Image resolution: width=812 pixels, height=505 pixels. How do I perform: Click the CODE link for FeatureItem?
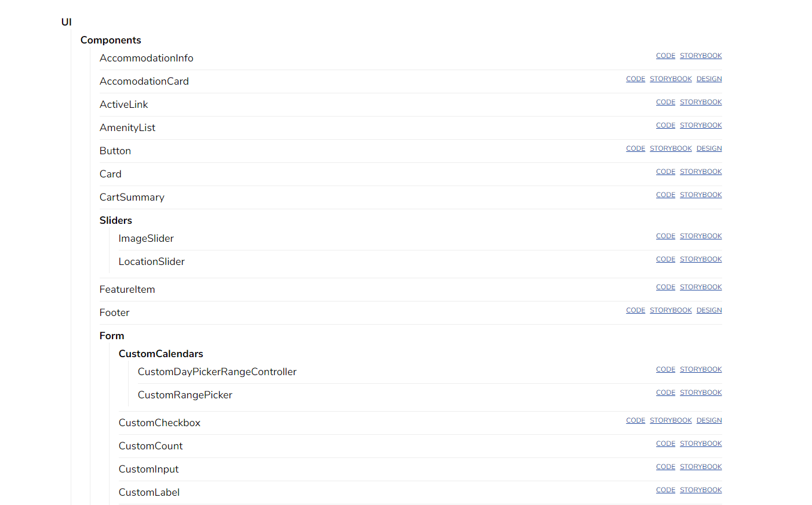[x=665, y=287]
